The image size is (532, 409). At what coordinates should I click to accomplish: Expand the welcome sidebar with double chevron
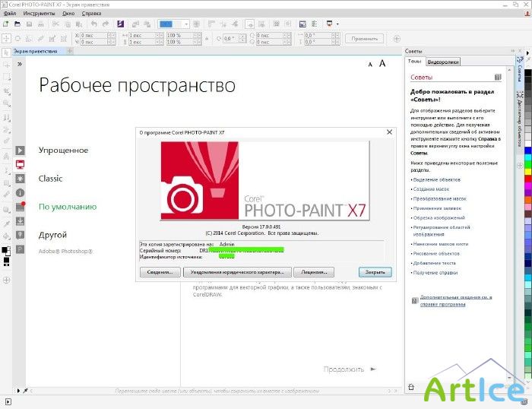pos(20,65)
